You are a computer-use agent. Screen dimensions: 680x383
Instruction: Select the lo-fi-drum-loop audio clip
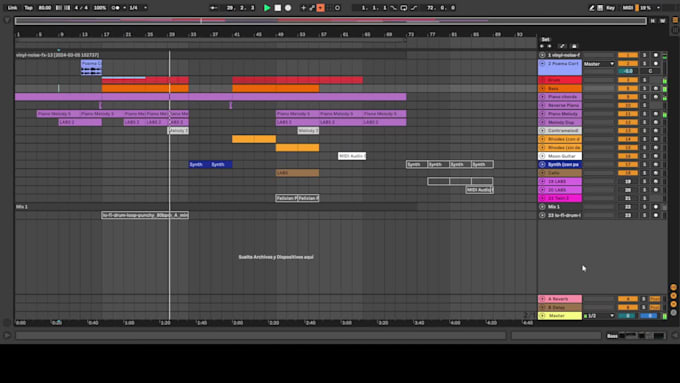[x=145, y=215]
